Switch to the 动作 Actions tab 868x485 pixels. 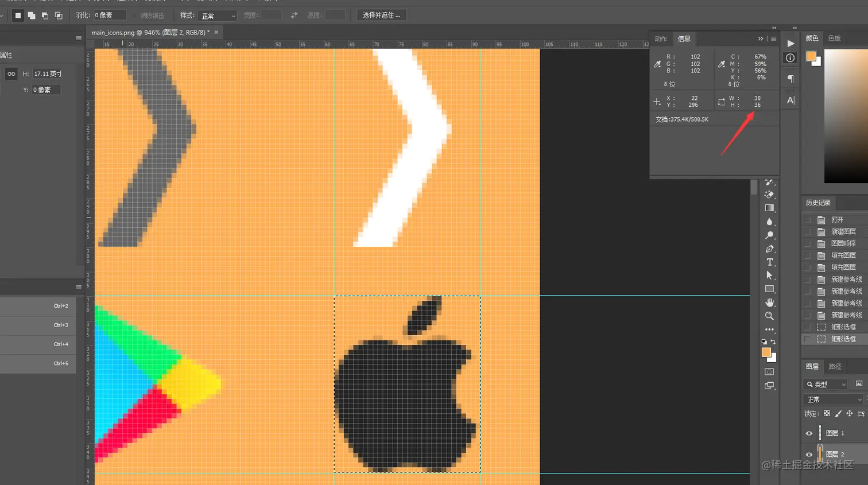coord(661,38)
